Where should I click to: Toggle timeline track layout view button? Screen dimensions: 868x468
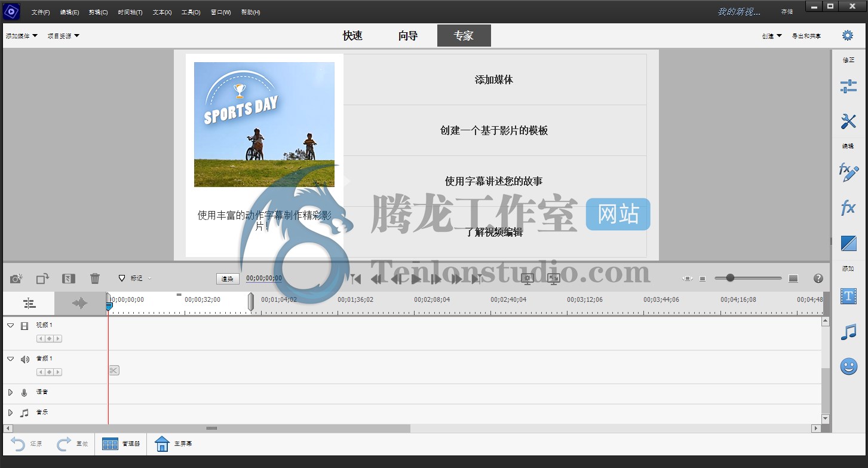click(29, 303)
